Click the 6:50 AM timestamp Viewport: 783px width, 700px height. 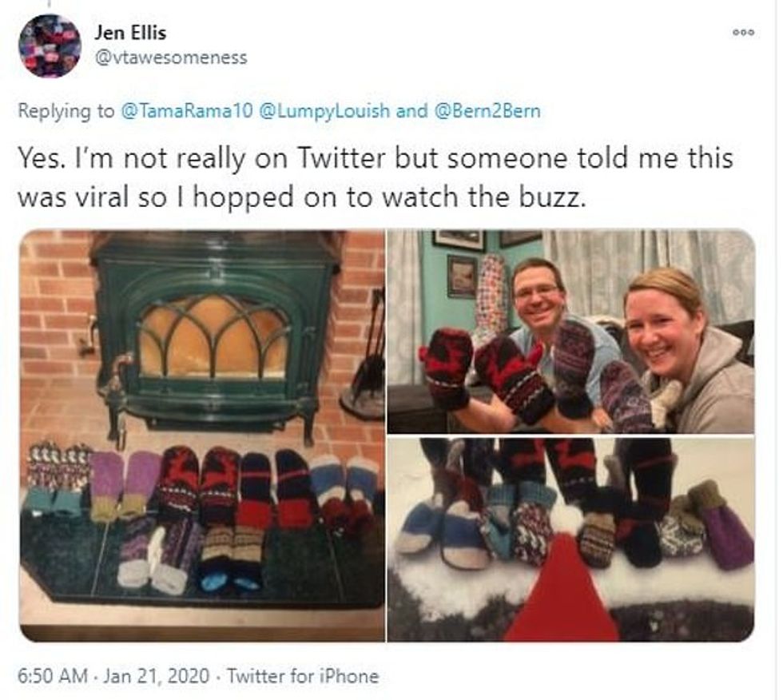tap(53, 676)
